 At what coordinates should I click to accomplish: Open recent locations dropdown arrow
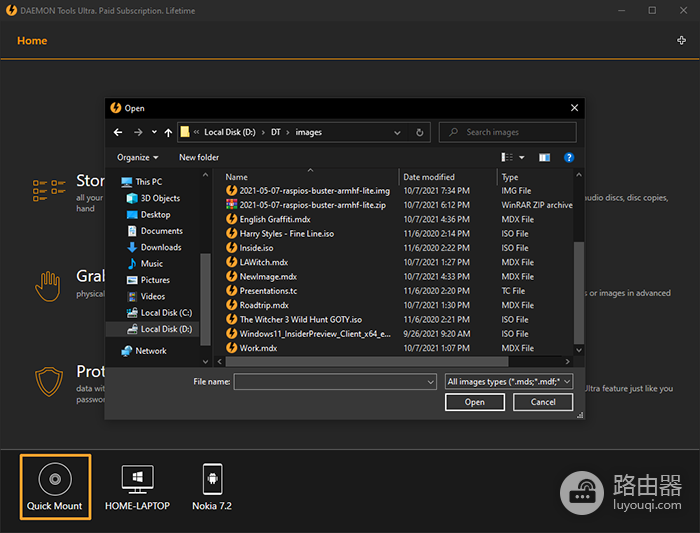154,133
